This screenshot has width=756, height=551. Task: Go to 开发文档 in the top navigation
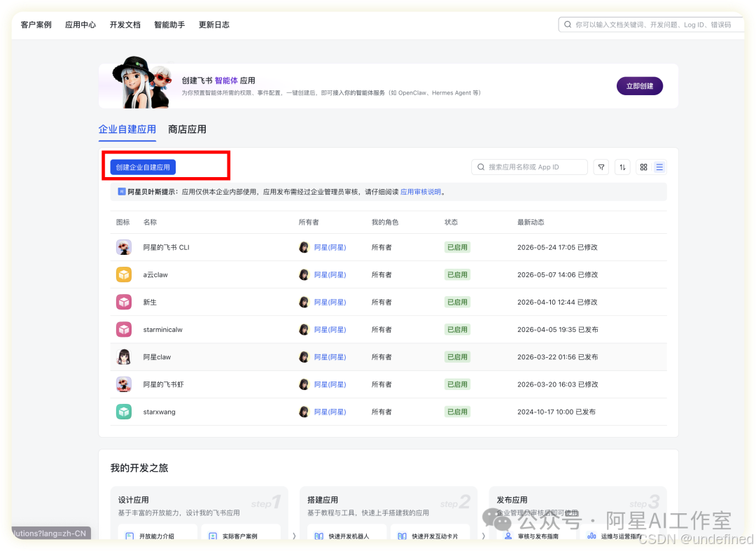tap(125, 25)
